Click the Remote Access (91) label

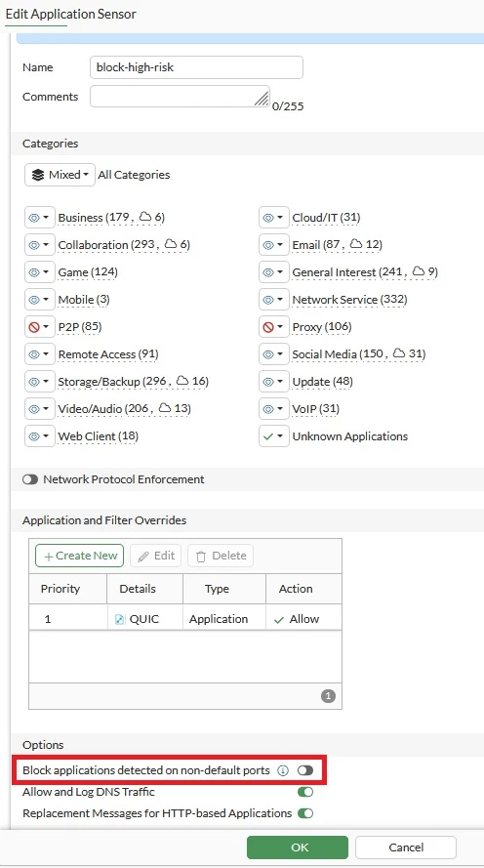pyautogui.click(x=108, y=354)
